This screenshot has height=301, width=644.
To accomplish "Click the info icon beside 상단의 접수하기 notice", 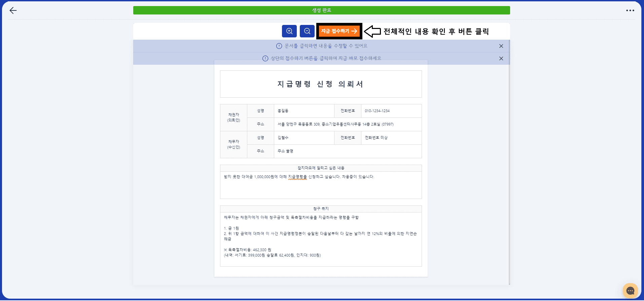I will point(265,59).
